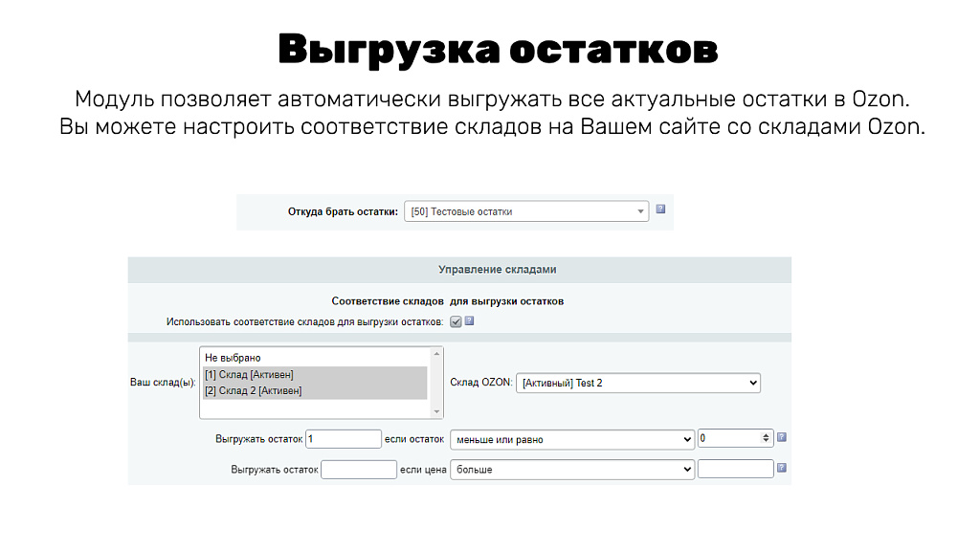Click help icon next to warehouse correspondence checkbox

pyautogui.click(x=468, y=321)
